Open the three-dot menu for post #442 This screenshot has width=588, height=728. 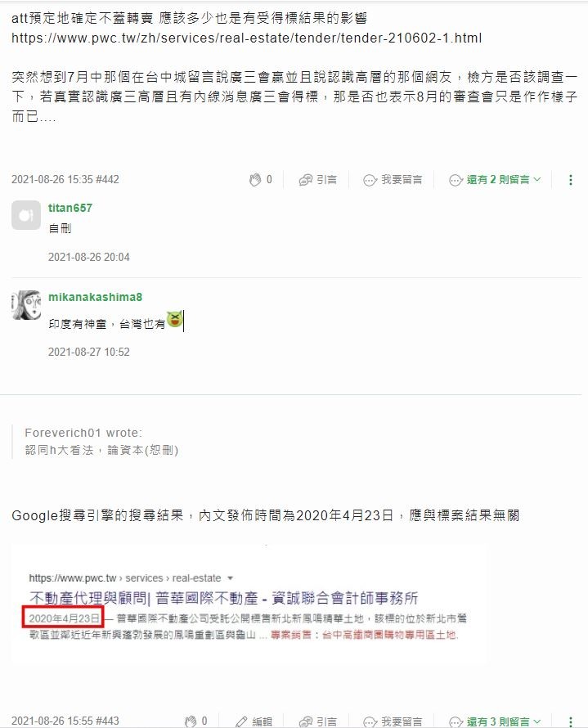tap(570, 180)
